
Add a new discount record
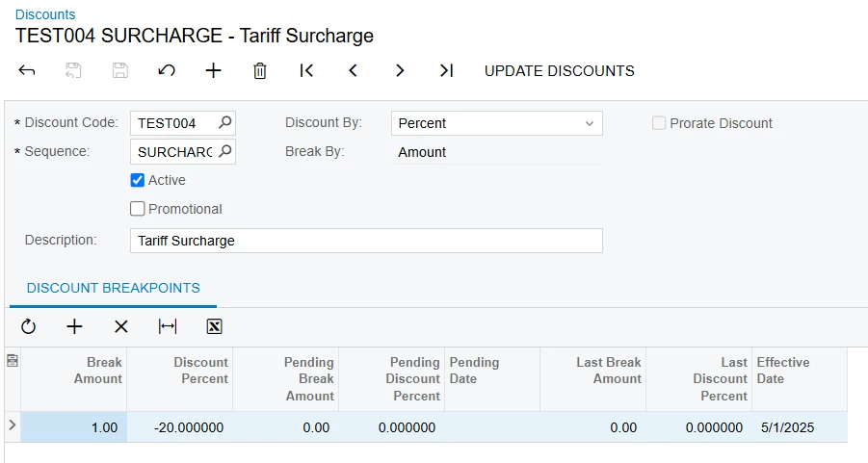tap(213, 70)
